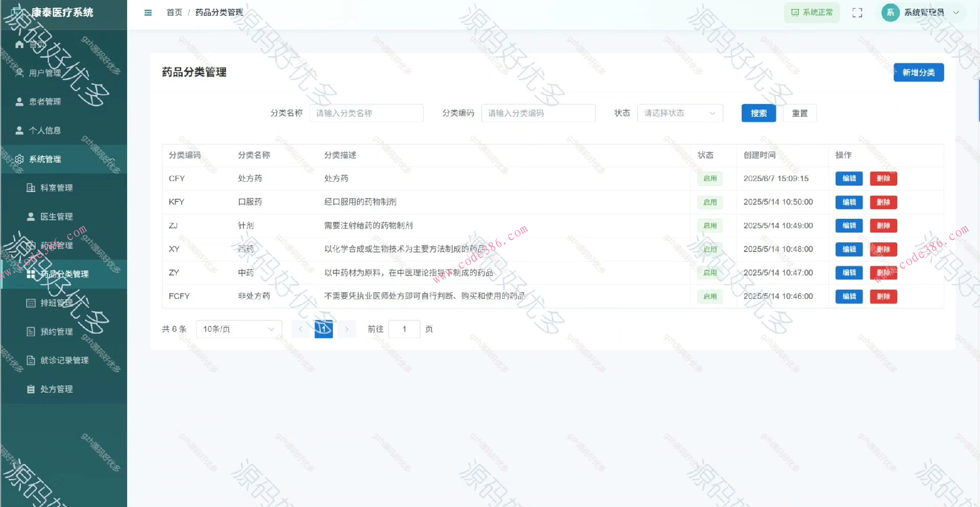980x507 pixels.
Task: Open the 10条/页 page size dropdown
Action: tap(238, 329)
